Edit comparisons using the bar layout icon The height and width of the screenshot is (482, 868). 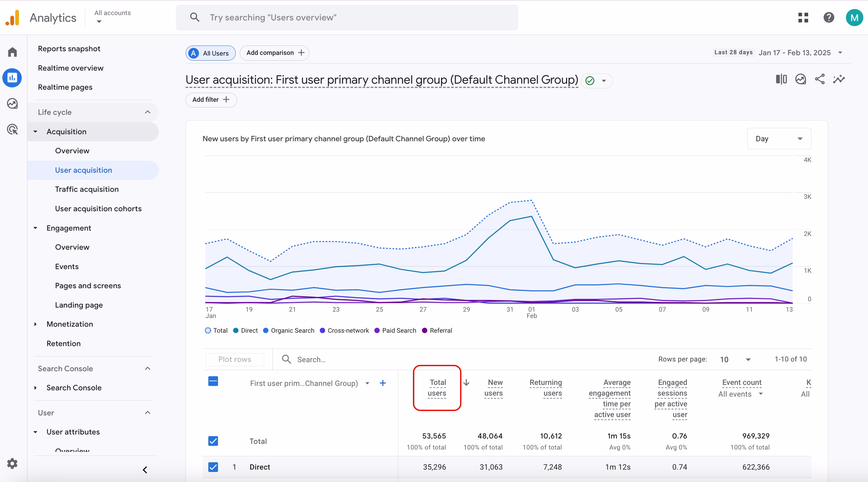[781, 79]
